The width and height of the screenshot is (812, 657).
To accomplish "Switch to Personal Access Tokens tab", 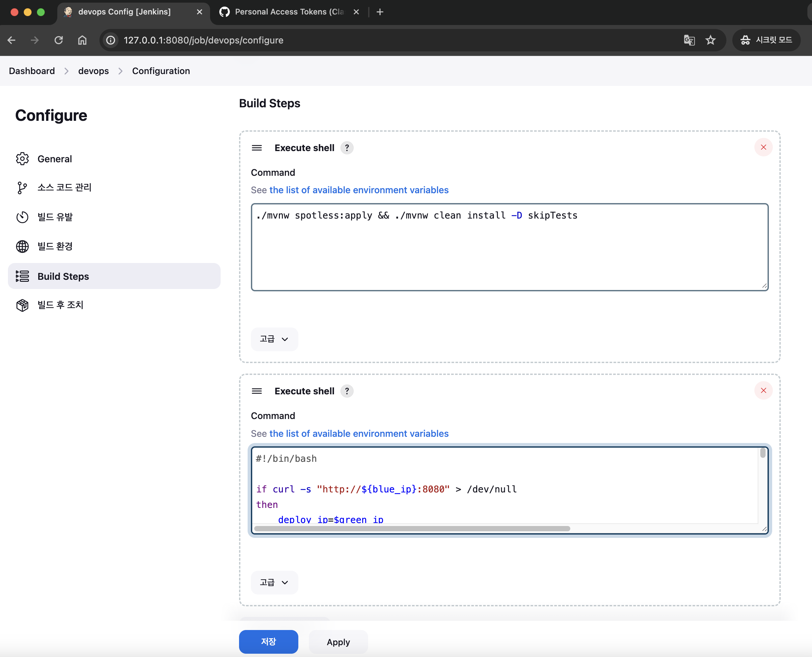I will [288, 12].
